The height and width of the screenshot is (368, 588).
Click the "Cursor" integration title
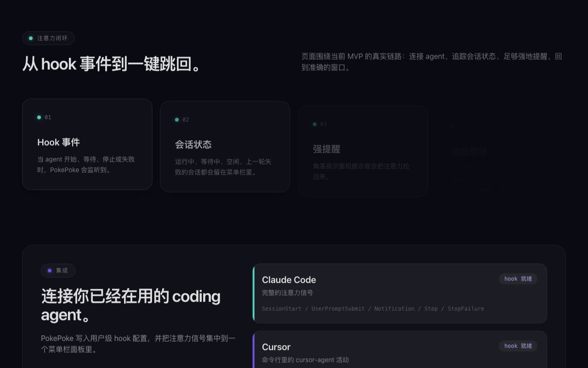pyautogui.click(x=276, y=347)
